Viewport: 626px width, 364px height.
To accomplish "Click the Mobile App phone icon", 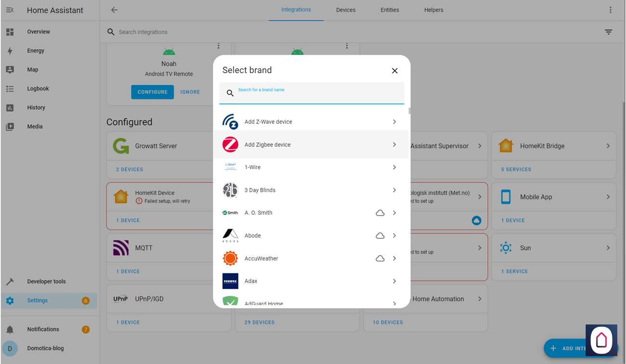I will coord(506,197).
